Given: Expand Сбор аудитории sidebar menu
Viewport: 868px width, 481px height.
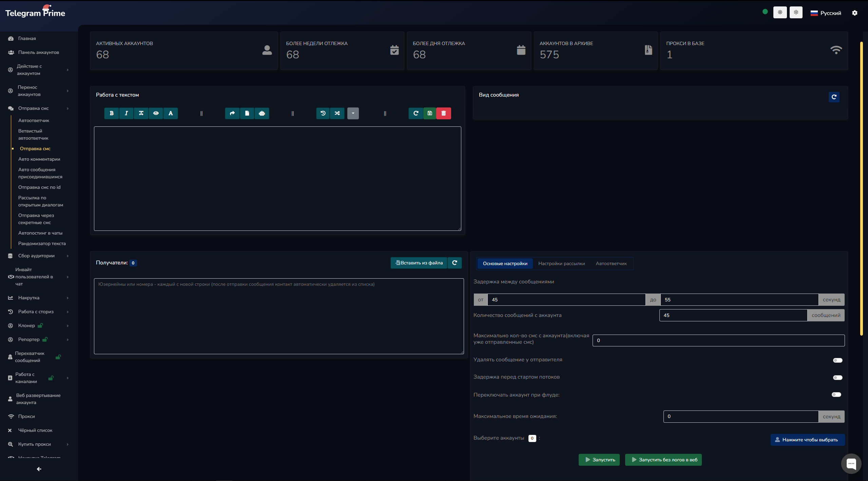Looking at the screenshot, I should coord(37,256).
